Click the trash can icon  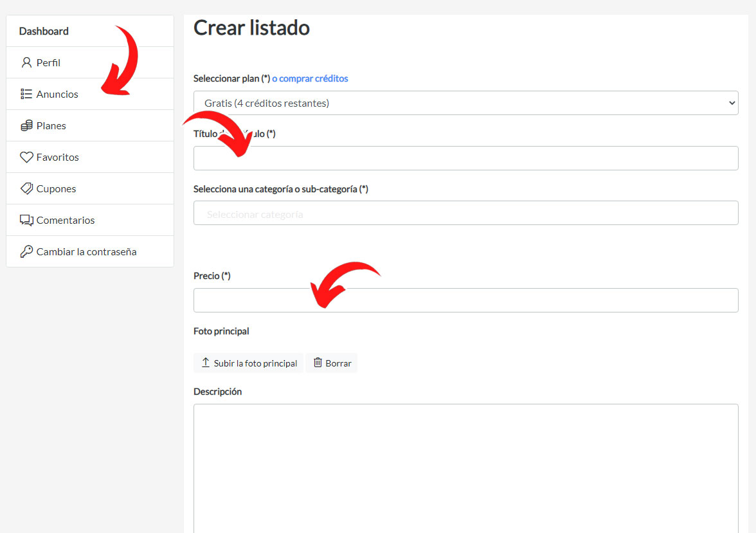pyautogui.click(x=318, y=362)
